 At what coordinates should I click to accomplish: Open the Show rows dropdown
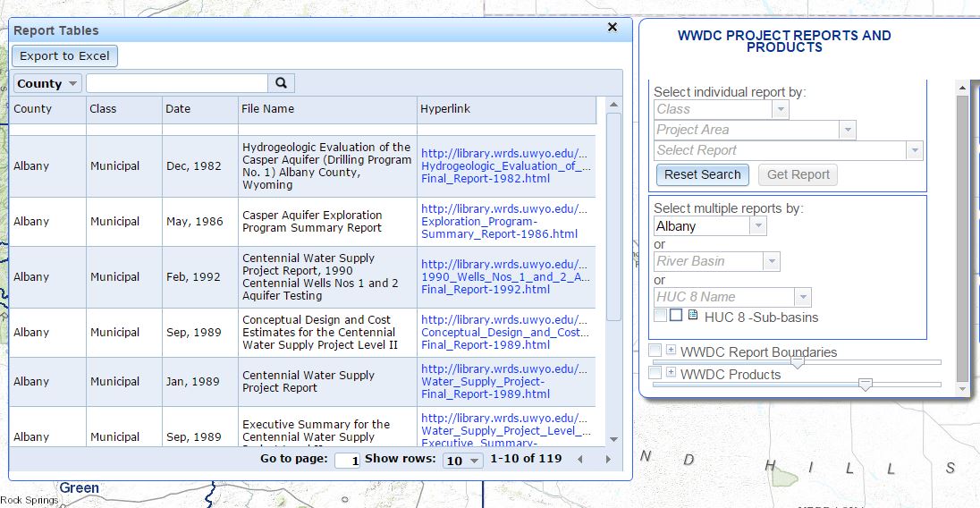463,460
